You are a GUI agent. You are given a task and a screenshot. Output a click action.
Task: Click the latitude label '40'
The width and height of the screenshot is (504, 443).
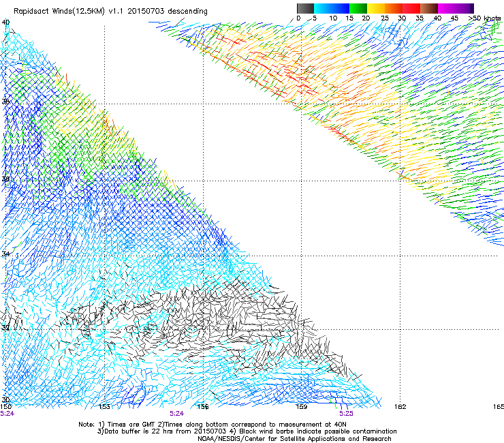(5, 22)
